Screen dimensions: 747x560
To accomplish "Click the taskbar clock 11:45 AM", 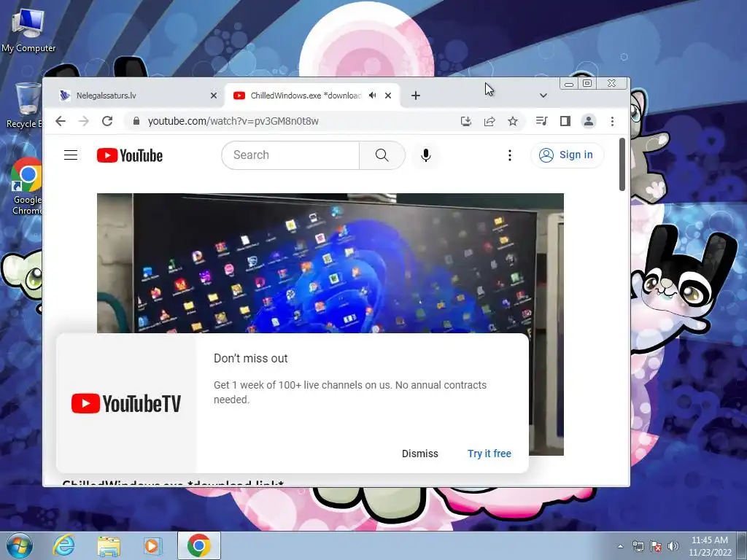I will [710, 540].
